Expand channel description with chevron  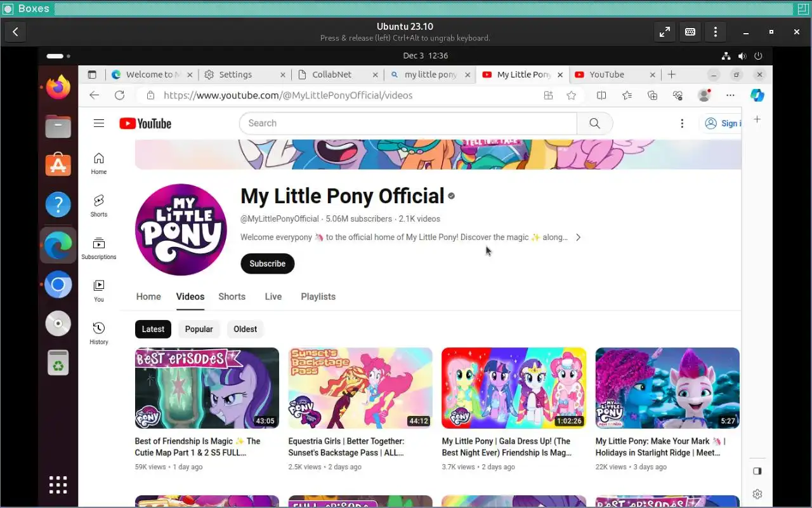(578, 237)
